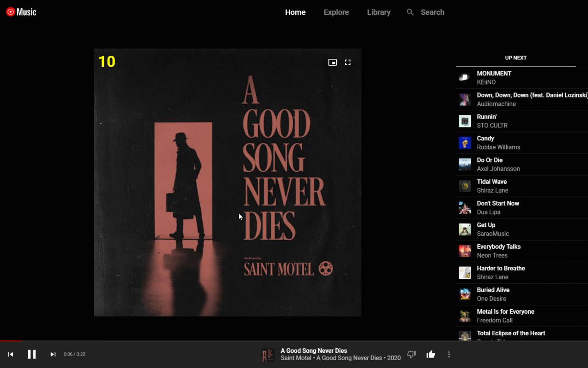Image resolution: width=588 pixels, height=368 pixels.
Task: Enable miniplayer from the album art
Action: [x=333, y=62]
